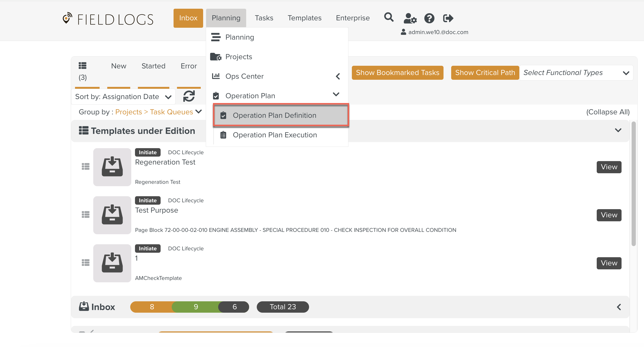Click the help question mark icon
Image resolution: width=644 pixels, height=347 pixels.
click(429, 18)
